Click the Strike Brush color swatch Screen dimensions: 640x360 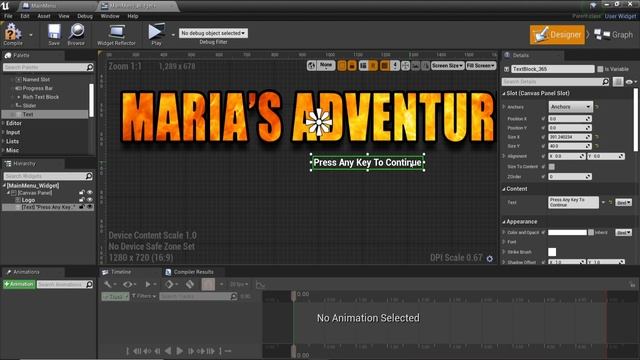(552, 252)
